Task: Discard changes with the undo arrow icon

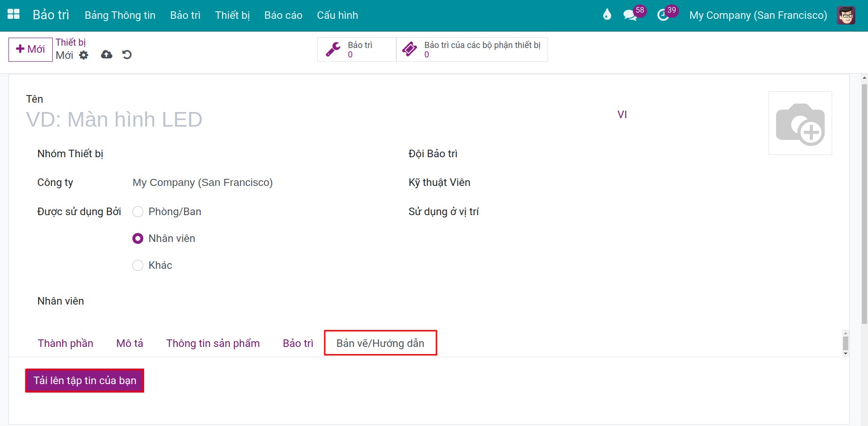Action: [127, 55]
